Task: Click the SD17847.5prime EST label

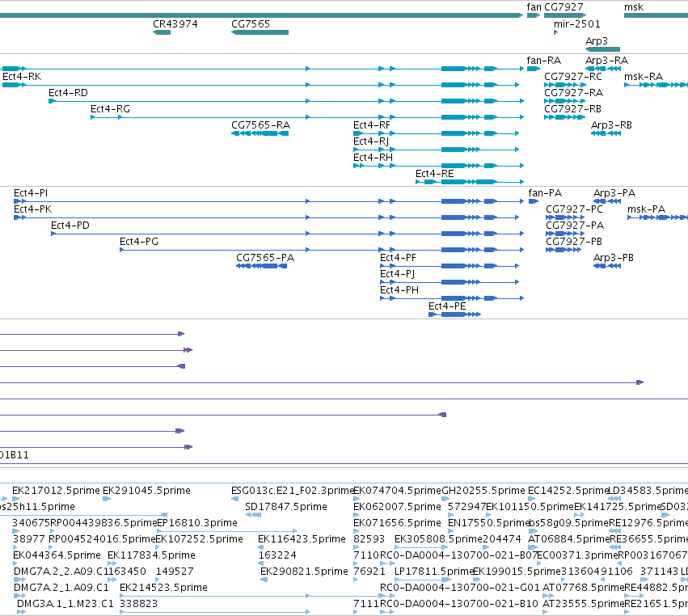Action: (x=286, y=507)
